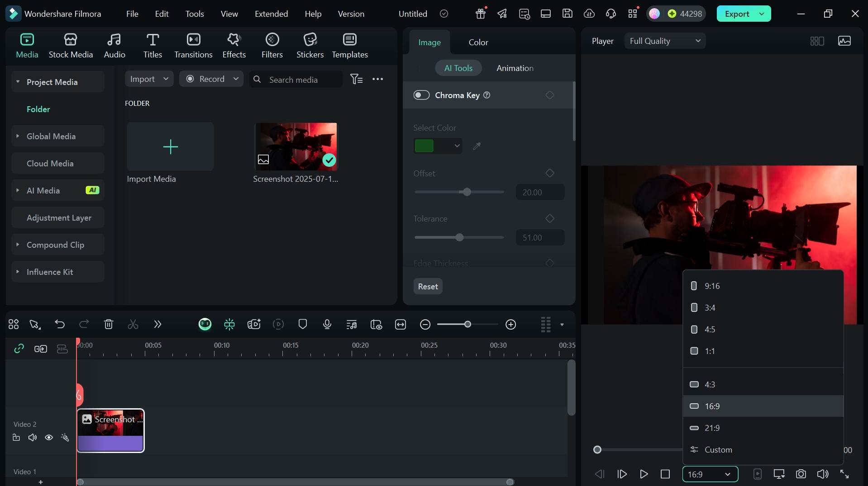Viewport: 868px width, 486px height.
Task: Click the voiceover microphone icon
Action: 327,324
